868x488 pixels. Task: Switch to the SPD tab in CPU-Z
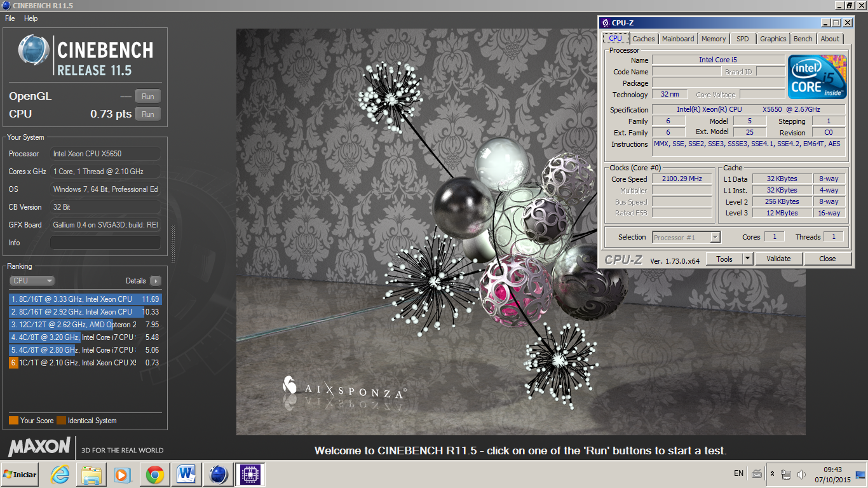[x=742, y=39]
